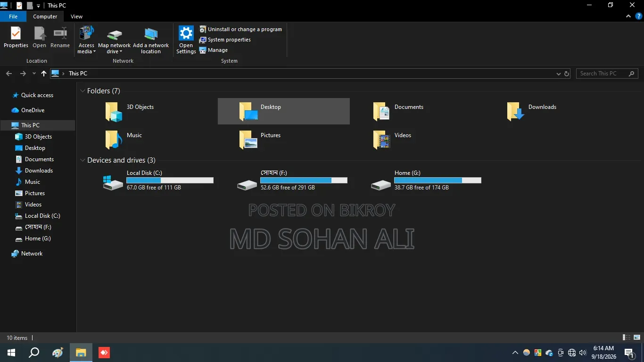644x362 pixels.
Task: Open Quick access in navigation pane
Action: click(37, 95)
